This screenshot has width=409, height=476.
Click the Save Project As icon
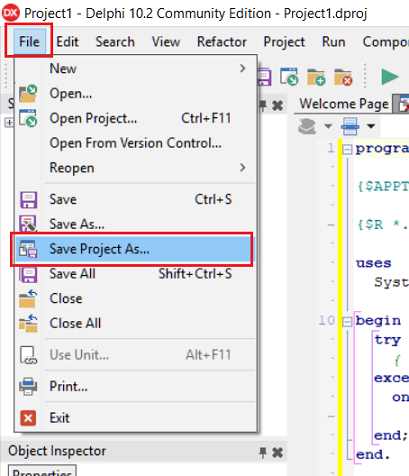click(x=28, y=249)
